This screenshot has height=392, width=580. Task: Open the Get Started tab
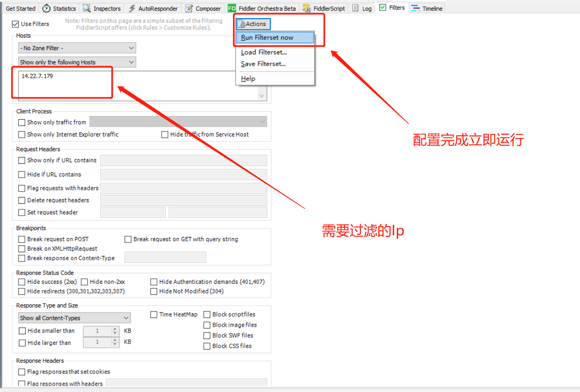click(x=21, y=8)
